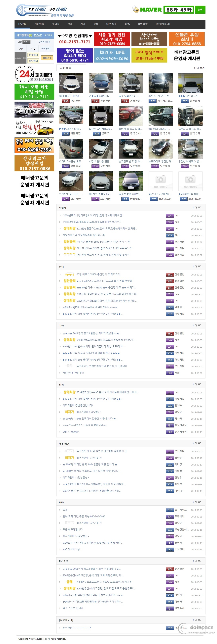Click the green 검색 search button
This screenshot has width=217, height=644.
coord(200,10)
